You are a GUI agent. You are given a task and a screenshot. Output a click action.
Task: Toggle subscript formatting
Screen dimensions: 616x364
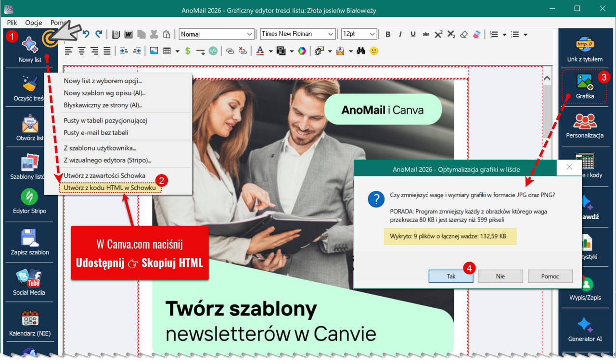click(x=451, y=34)
